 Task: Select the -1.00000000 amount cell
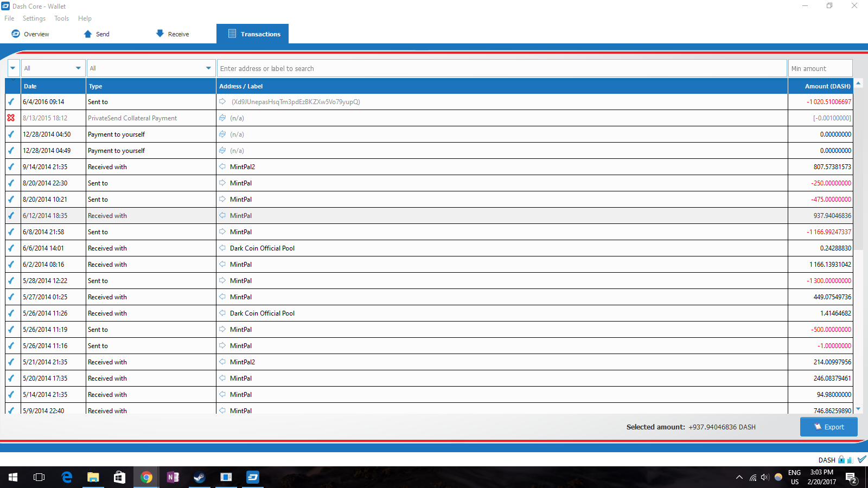[x=821, y=345]
